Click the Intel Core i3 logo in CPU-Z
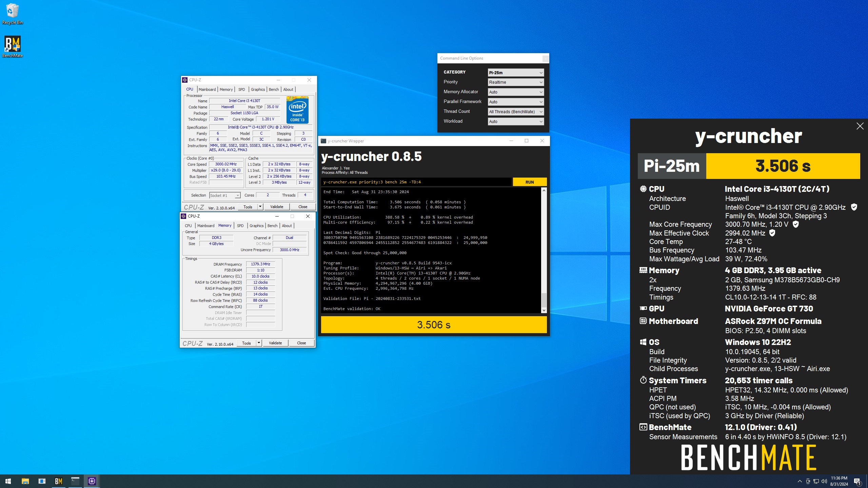The height and width of the screenshot is (488, 868). point(297,110)
